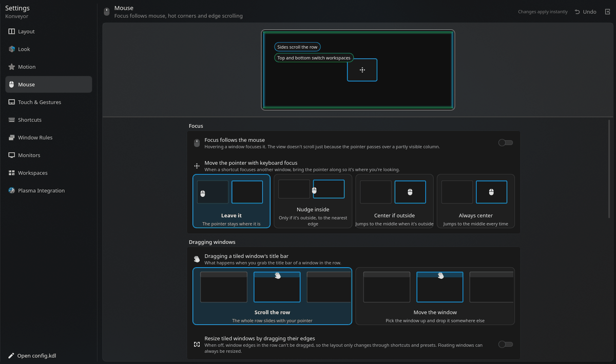Open the Layout settings page
Viewport: 616px width, 364px height.
click(x=49, y=31)
